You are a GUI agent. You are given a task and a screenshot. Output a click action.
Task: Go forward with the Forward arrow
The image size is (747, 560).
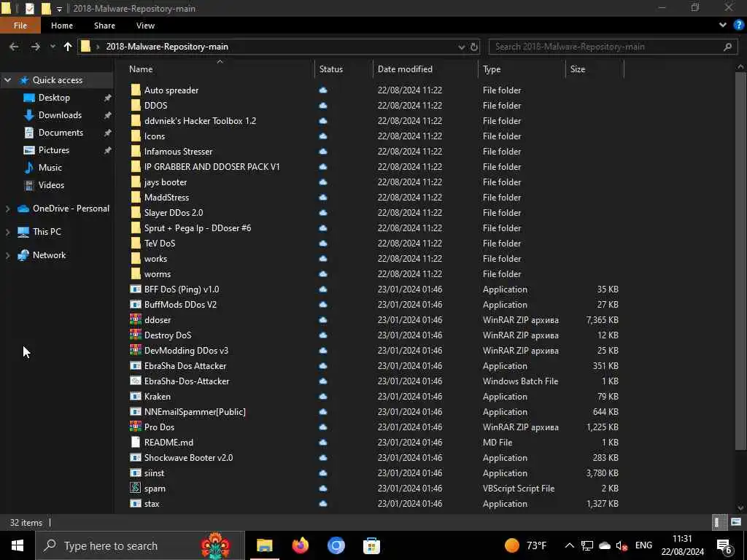point(35,47)
